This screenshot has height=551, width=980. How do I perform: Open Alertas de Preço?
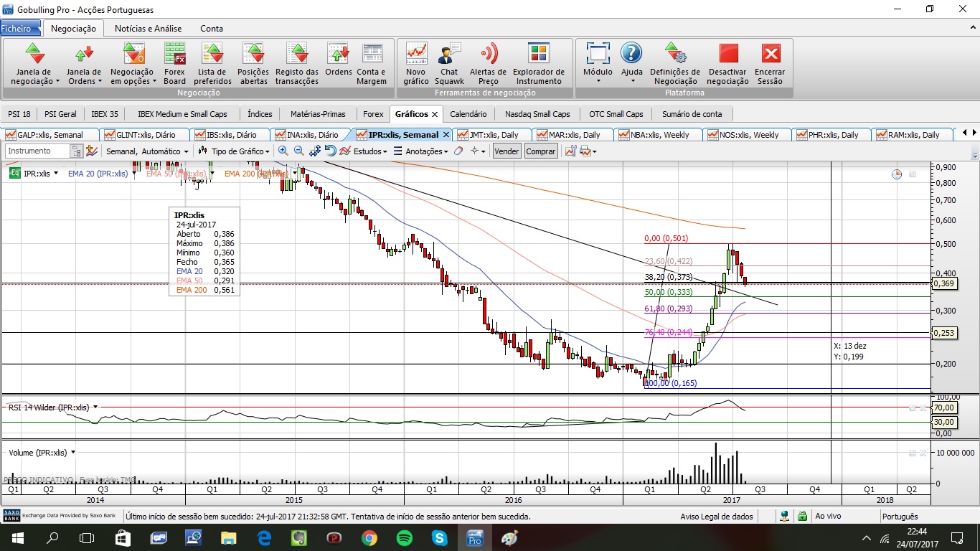(x=488, y=62)
